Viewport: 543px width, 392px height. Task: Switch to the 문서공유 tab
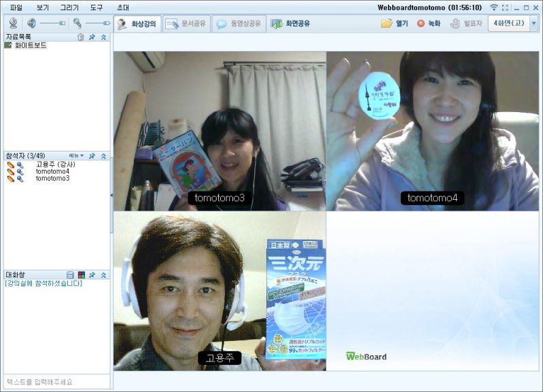186,23
